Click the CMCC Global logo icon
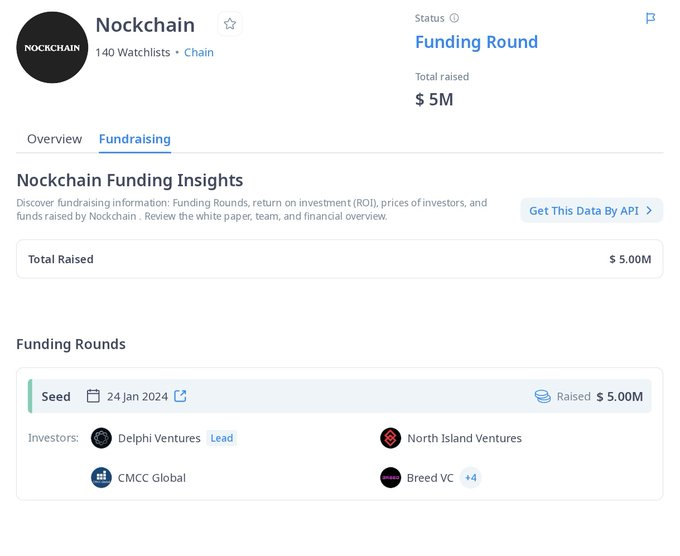The height and width of the screenshot is (556, 680). (x=101, y=477)
